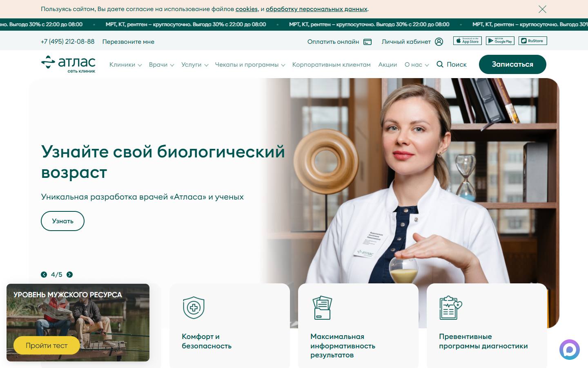Viewport: 588px width, 368px height.
Task: Open the personal data processing link
Action: click(316, 9)
